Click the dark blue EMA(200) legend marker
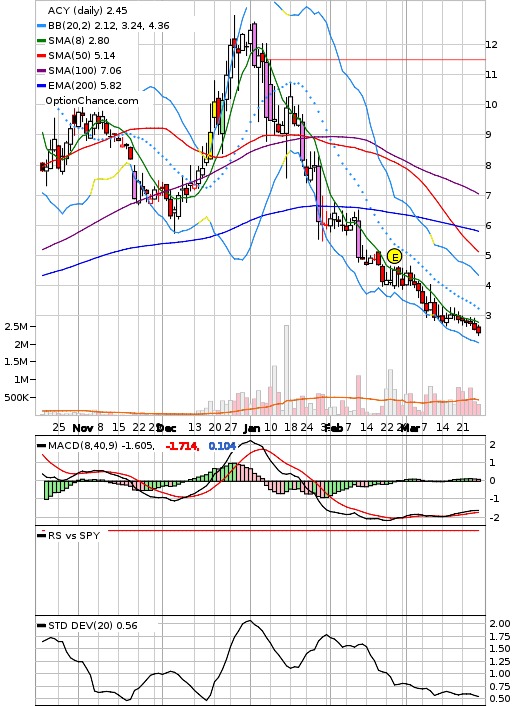Screen dimensions: 526x706 point(41,86)
